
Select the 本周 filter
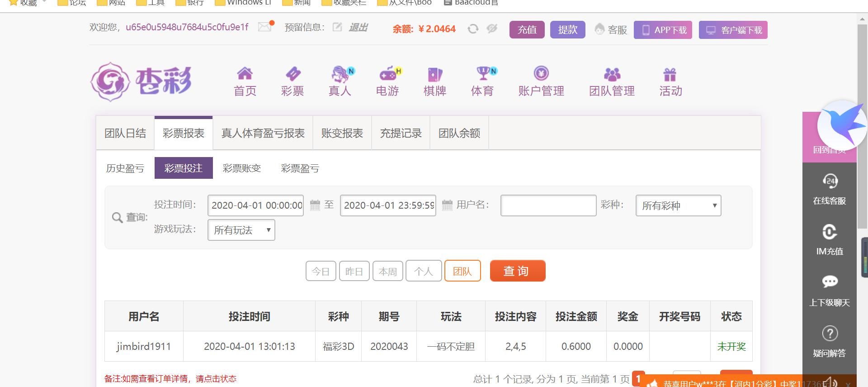click(388, 271)
